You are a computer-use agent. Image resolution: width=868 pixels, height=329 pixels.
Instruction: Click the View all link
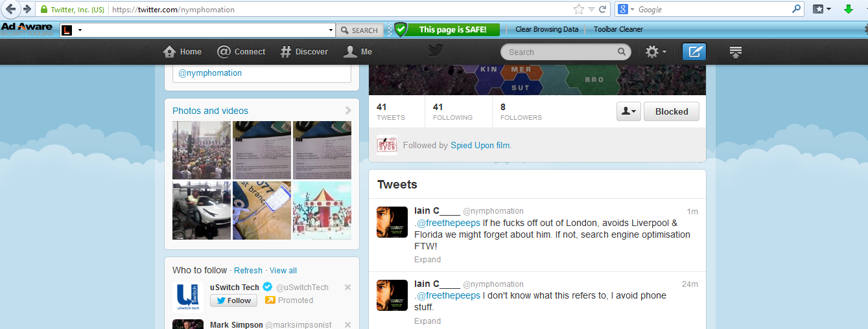click(283, 271)
